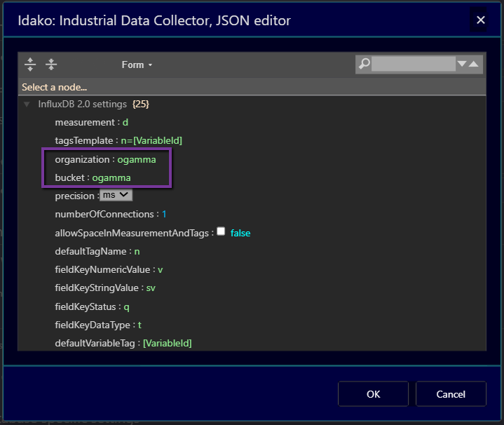This screenshot has height=425, width=504.
Task: Go to next search result arrow
Action: pos(462,65)
